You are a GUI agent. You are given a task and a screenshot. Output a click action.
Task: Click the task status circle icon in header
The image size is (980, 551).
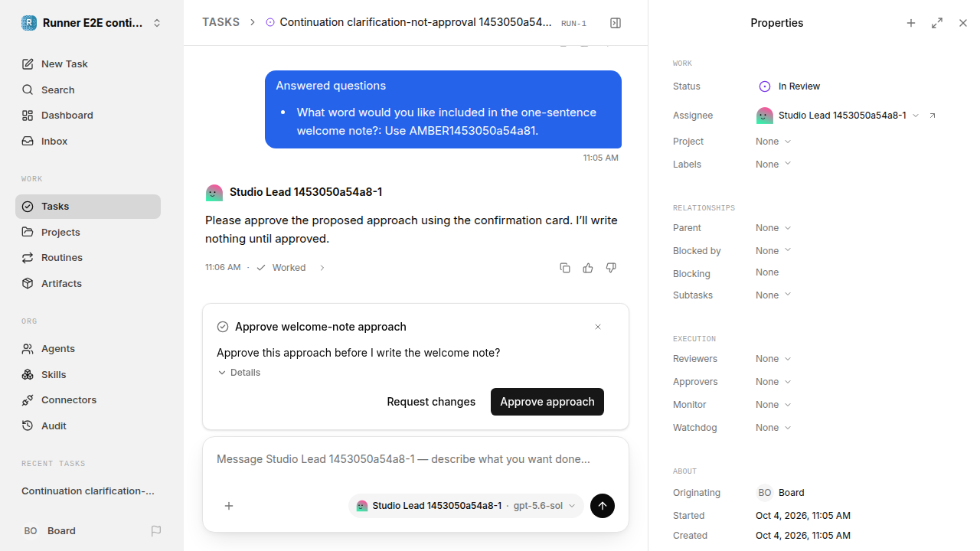[x=270, y=22]
